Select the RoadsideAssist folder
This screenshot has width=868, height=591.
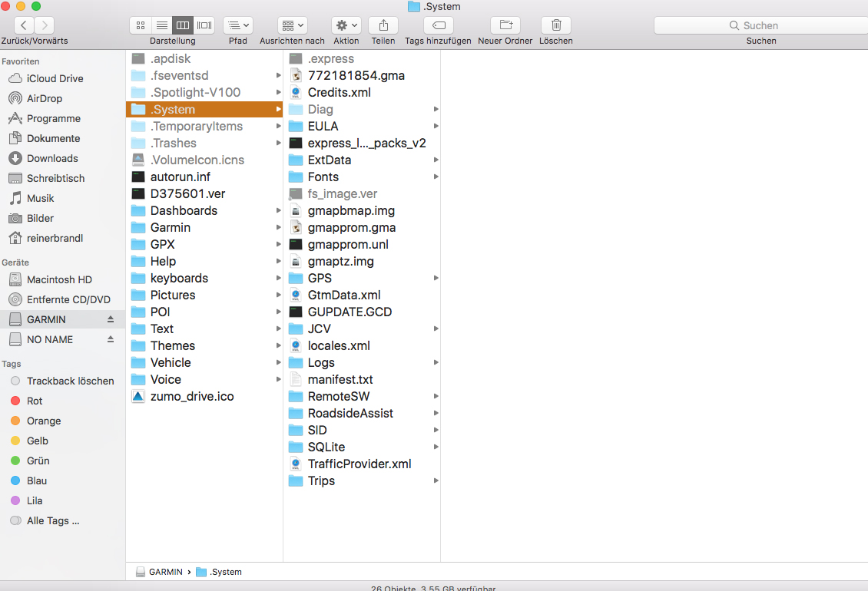pos(362,413)
